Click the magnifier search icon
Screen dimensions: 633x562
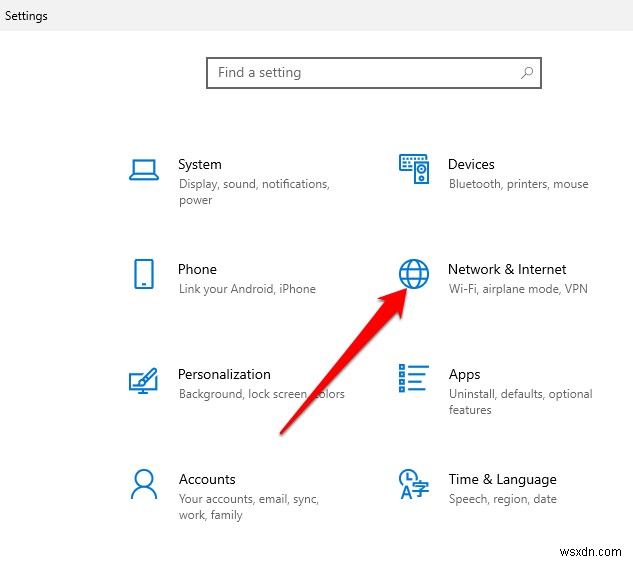[x=527, y=73]
